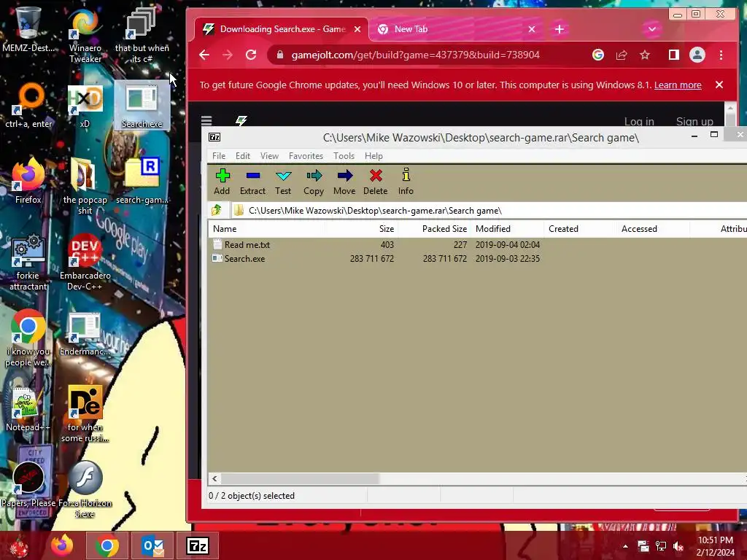747x560 pixels.
Task: Select the Recycle Bin named MEMZ-Dest...
Action: [x=28, y=29]
